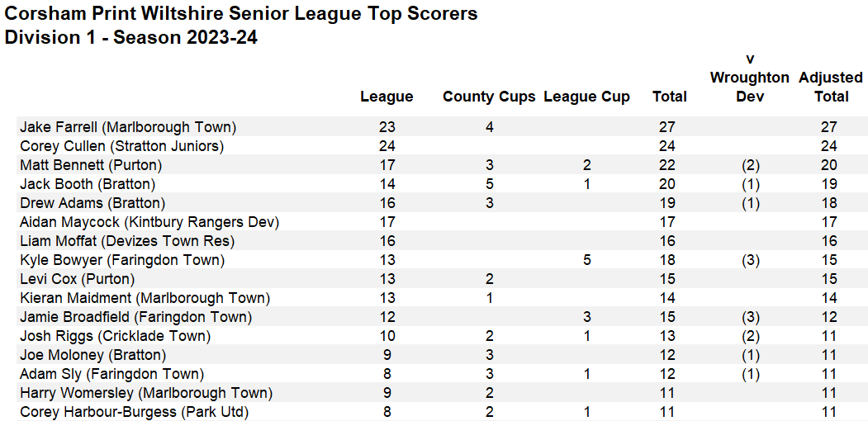868x421 pixels.
Task: Click the v Wroughton Dev header
Action: 749,77
